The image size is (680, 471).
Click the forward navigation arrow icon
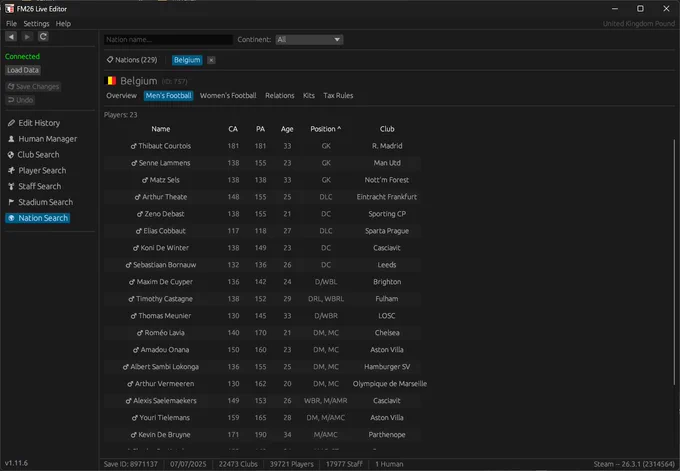click(27, 37)
